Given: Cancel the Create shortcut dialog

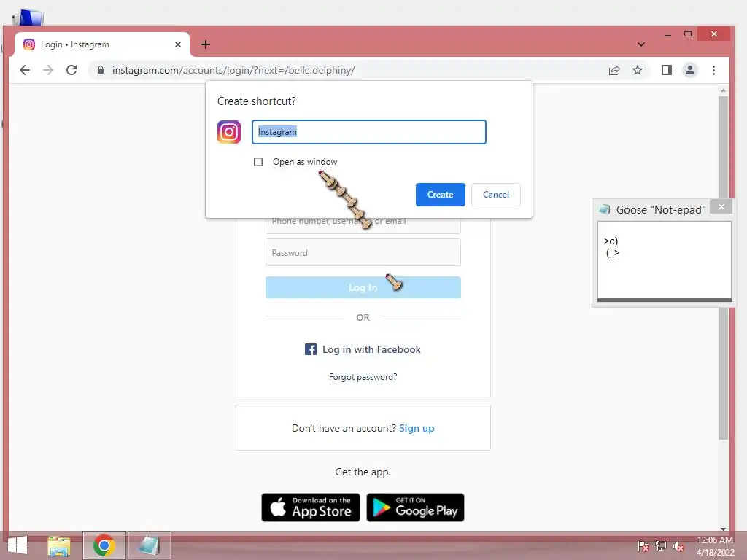Looking at the screenshot, I should pyautogui.click(x=496, y=194).
